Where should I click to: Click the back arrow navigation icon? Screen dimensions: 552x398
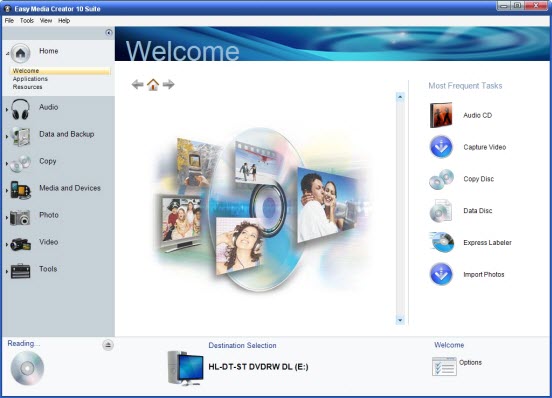tap(137, 84)
